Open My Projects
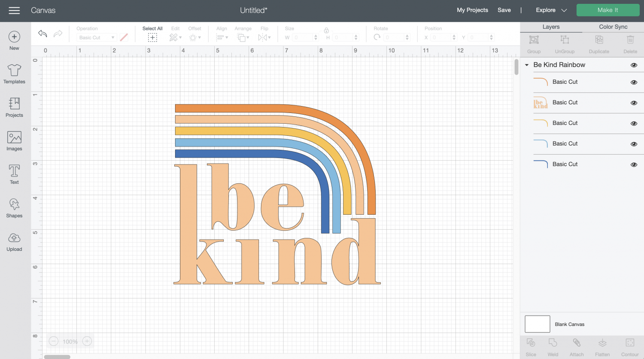644x359 pixels. pyautogui.click(x=472, y=10)
